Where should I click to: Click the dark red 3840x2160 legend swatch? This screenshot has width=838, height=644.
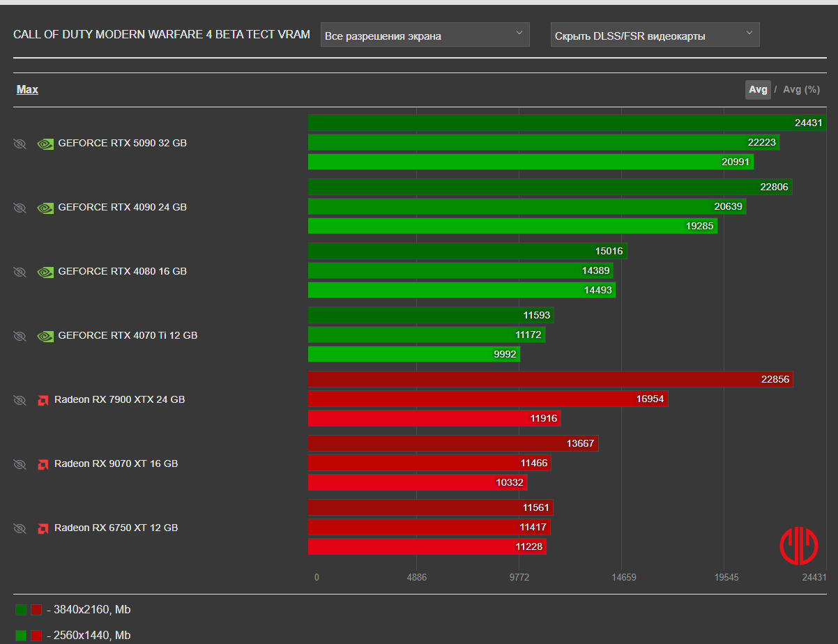coord(36,610)
